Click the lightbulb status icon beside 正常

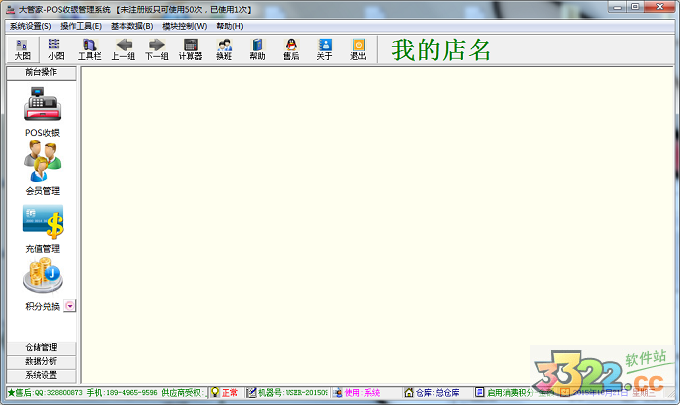(x=215, y=392)
